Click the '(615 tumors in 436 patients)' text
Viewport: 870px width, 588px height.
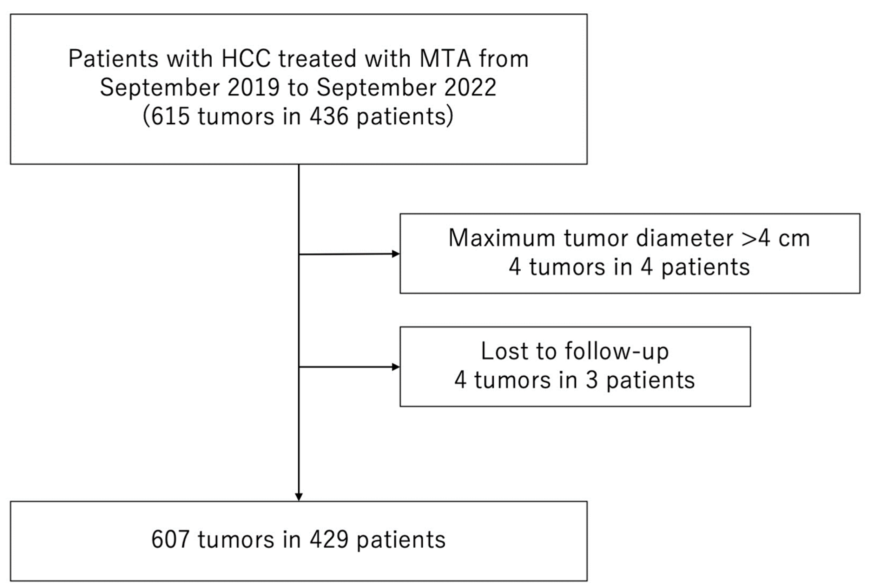tap(298, 117)
